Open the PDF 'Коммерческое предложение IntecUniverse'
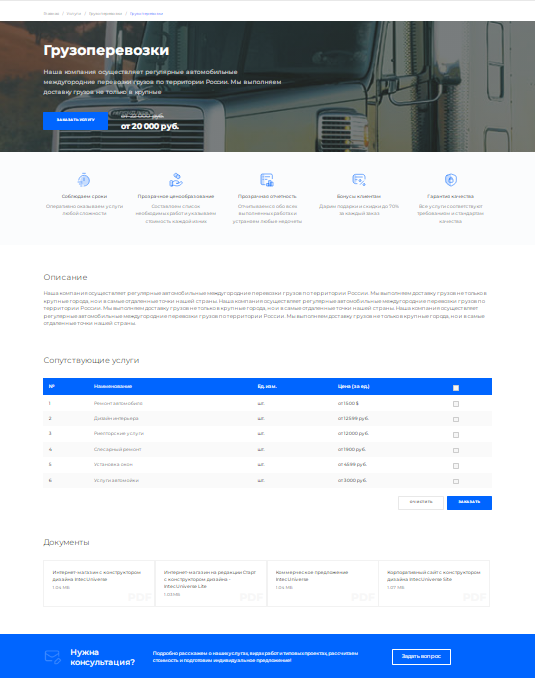Viewport: 535px width, 678px height. [x=323, y=583]
